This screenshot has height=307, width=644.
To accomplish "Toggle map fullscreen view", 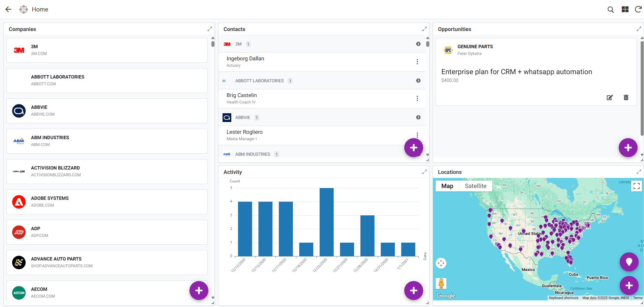I will click(x=636, y=186).
